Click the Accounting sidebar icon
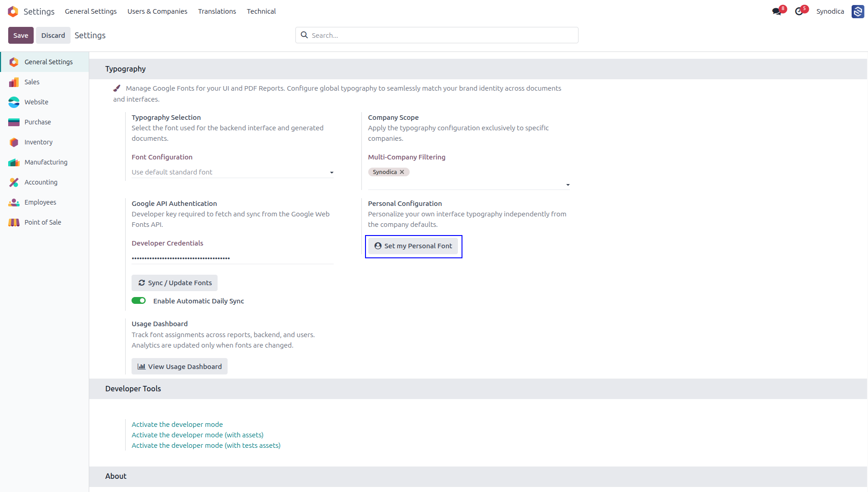 click(14, 182)
